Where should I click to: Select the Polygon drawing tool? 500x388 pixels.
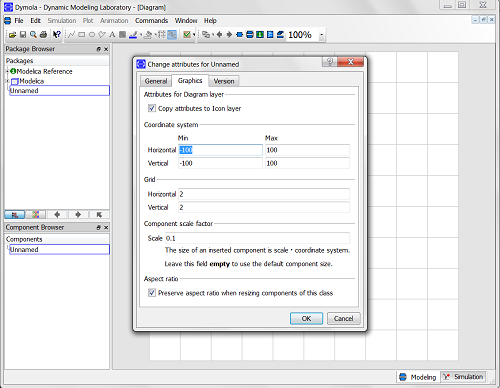[x=102, y=35]
